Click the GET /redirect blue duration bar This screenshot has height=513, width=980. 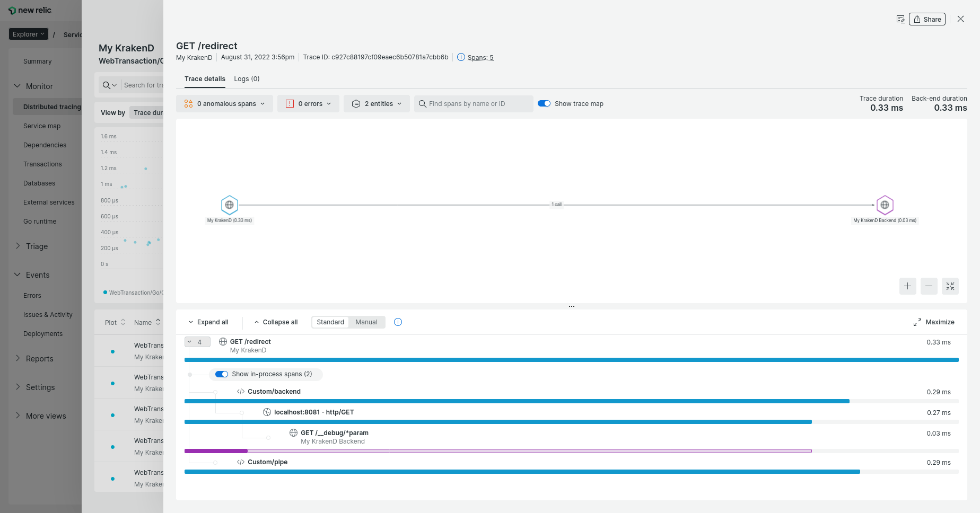(x=572, y=360)
